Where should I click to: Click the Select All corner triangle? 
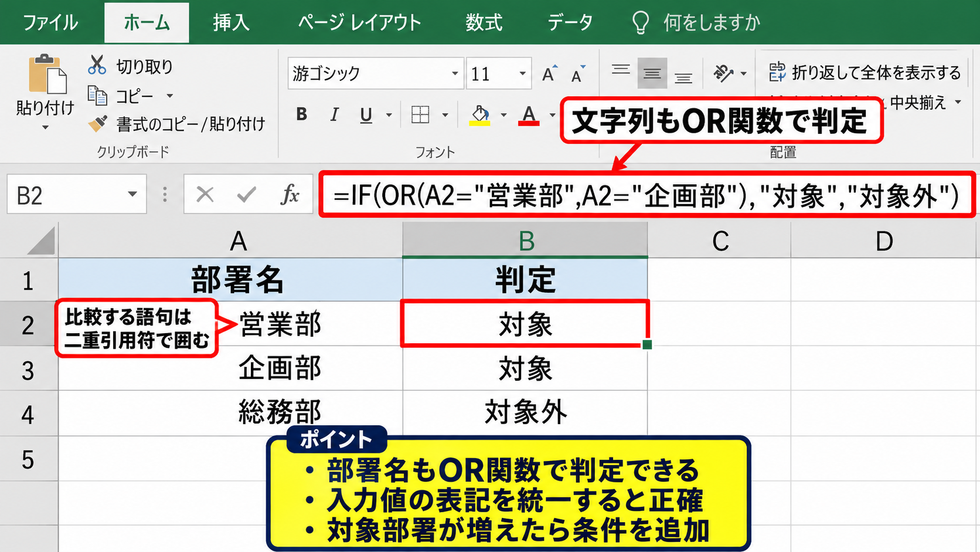pos(41,241)
